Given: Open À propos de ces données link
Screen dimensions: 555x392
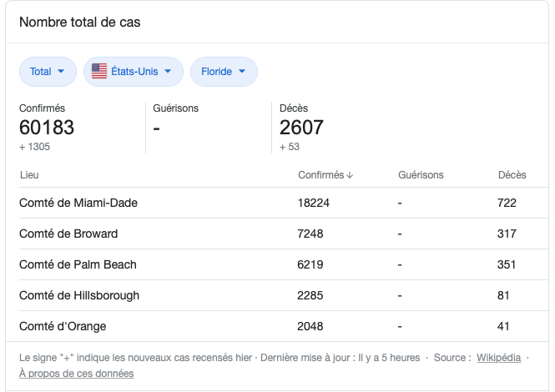Looking at the screenshot, I should coord(76,374).
